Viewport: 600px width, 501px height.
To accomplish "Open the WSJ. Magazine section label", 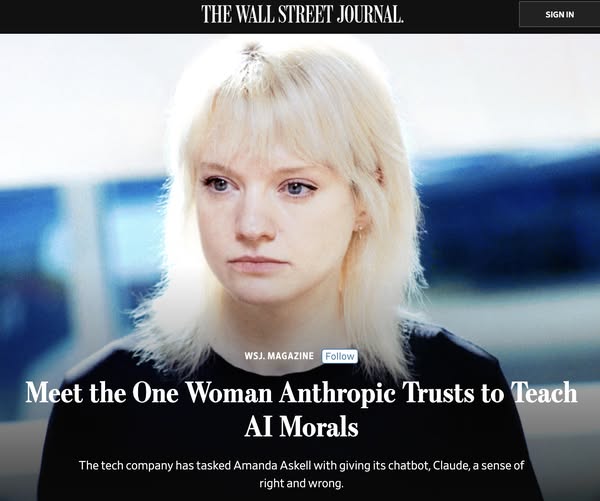I will pos(279,356).
